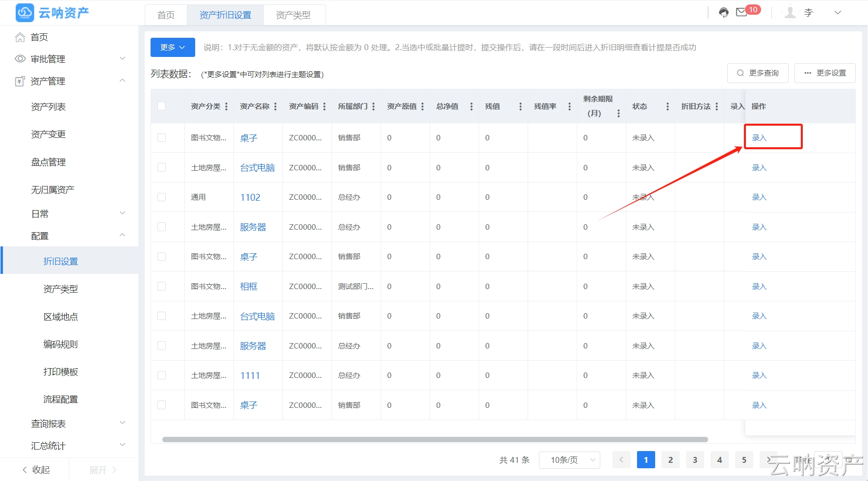The width and height of the screenshot is (868, 481).
Task: Open the 折旧设置 sidebar menu item
Action: [x=60, y=261]
